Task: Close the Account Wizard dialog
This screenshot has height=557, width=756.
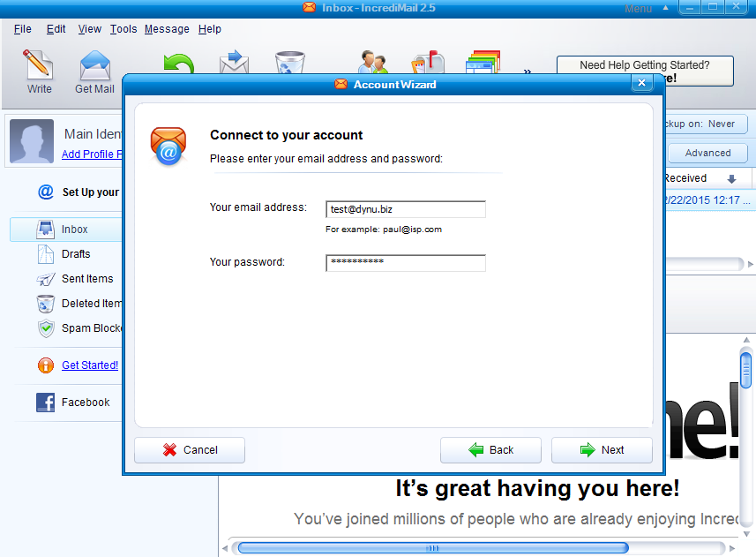Action: [641, 83]
